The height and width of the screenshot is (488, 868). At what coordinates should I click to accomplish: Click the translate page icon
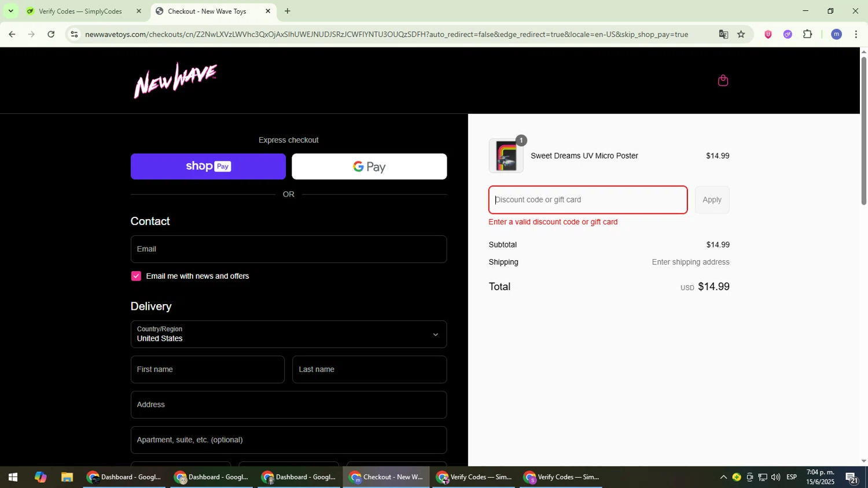pyautogui.click(x=723, y=34)
